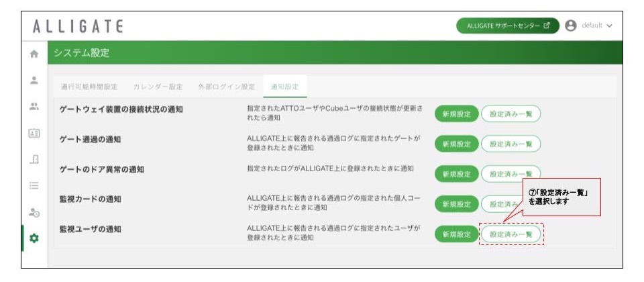Select the 通知設定 tab

click(x=284, y=87)
